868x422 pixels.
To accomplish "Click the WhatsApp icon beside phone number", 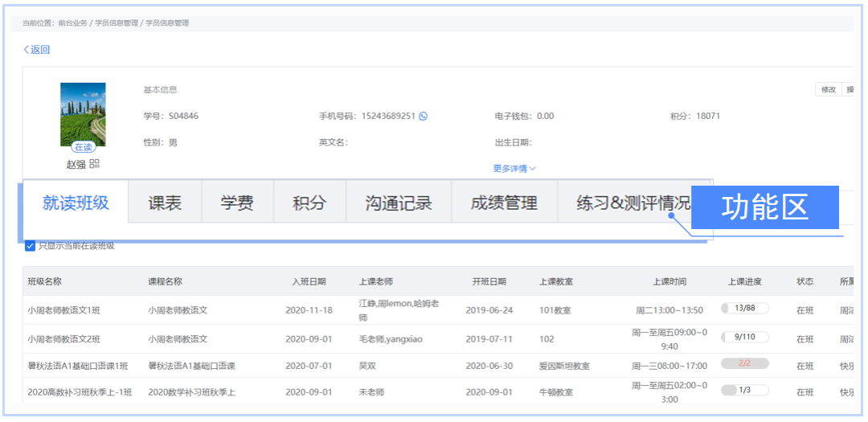I will [424, 116].
